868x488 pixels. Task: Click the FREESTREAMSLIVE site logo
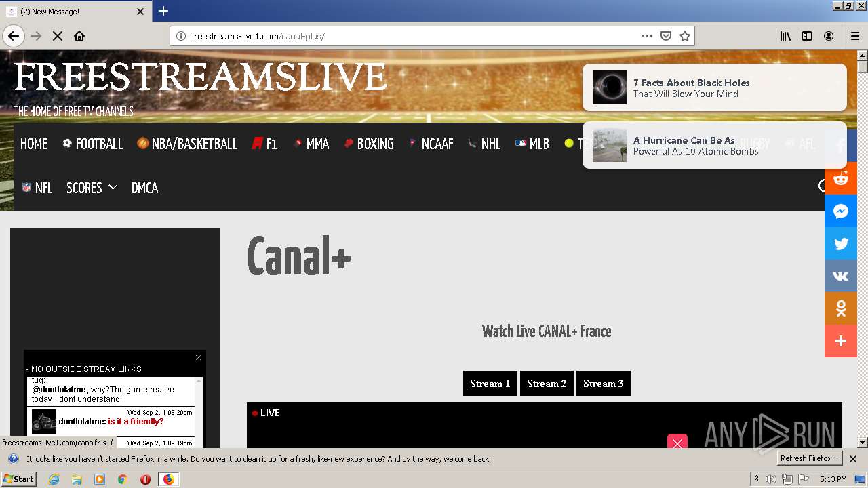pos(201,77)
